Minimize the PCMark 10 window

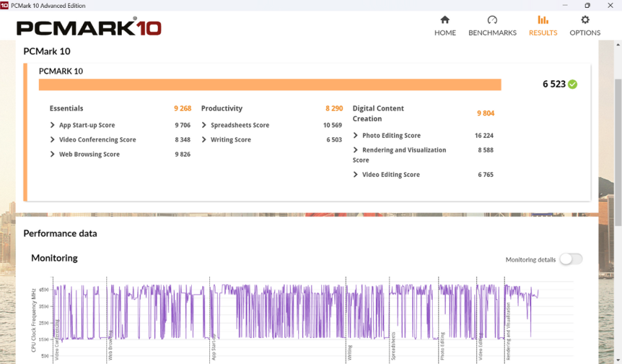[x=565, y=5]
